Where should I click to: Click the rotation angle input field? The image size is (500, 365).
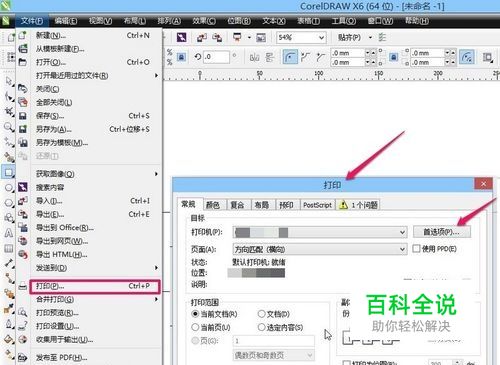[x=217, y=57]
